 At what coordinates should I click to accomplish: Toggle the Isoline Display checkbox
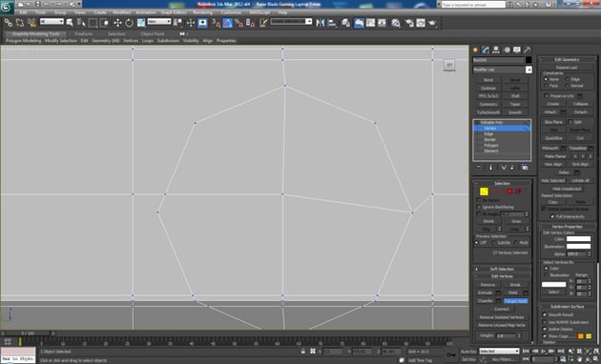click(545, 329)
